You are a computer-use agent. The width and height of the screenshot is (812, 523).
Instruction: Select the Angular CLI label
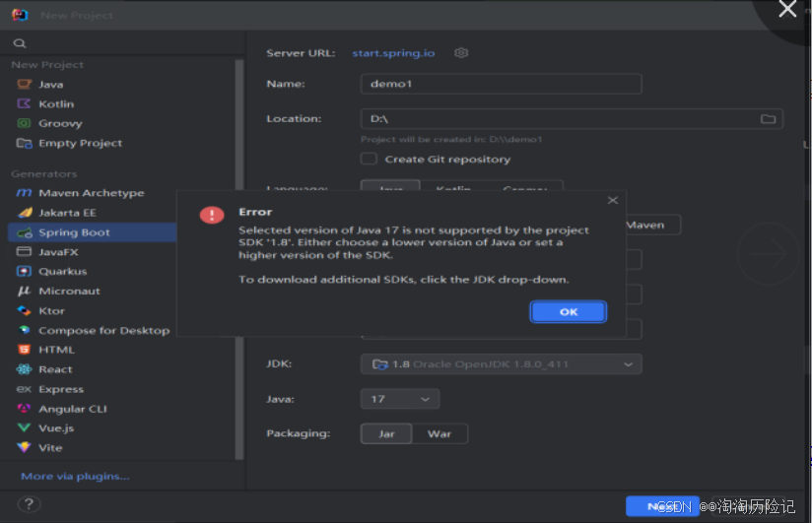coord(73,409)
